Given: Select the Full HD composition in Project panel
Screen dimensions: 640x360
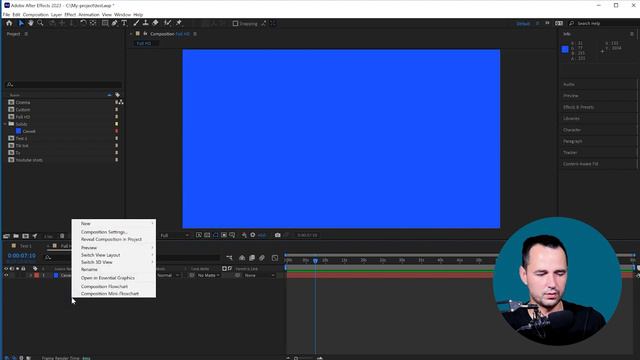Looking at the screenshot, I should tap(23, 117).
